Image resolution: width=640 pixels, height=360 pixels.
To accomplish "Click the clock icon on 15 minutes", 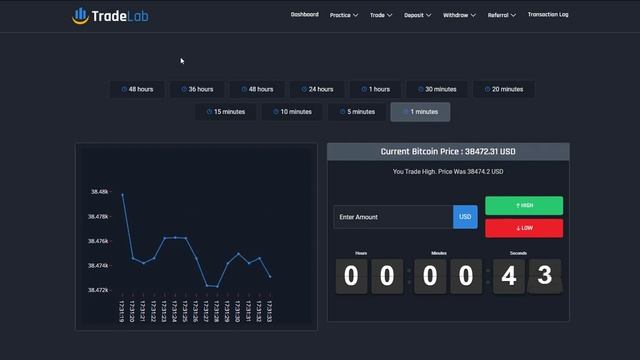I will (209, 112).
